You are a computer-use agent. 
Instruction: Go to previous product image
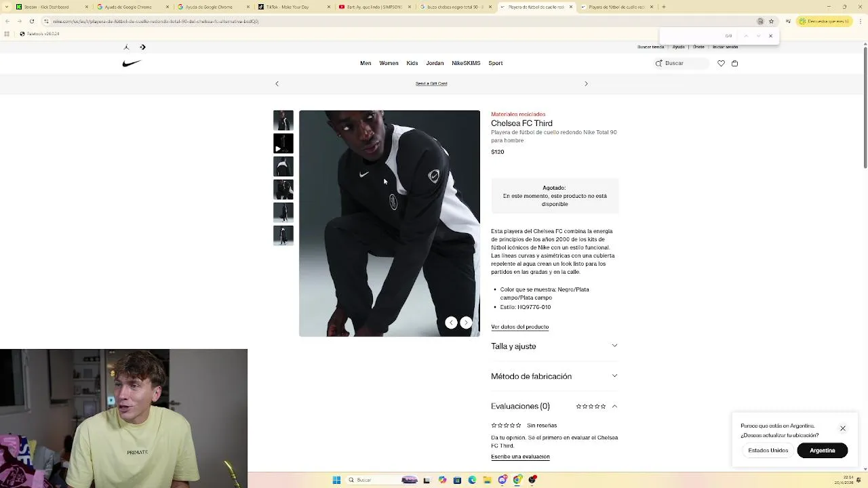[x=451, y=323]
